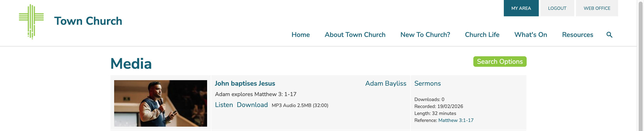Open the MY AREA tab
The image size is (644, 131).
521,8
